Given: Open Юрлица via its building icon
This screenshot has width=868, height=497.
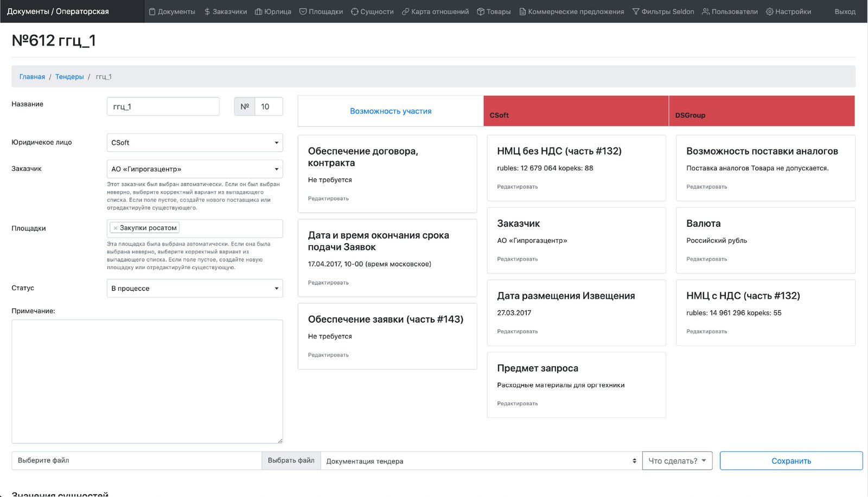Looking at the screenshot, I should 259,11.
